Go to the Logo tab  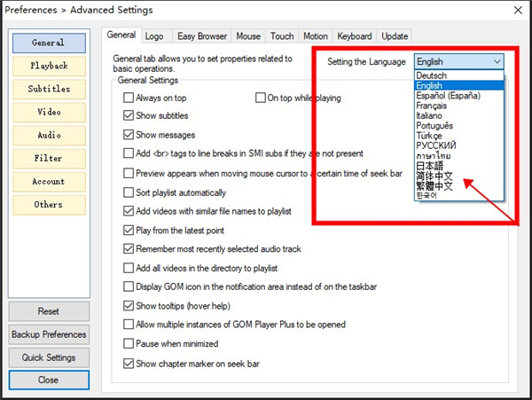[156, 36]
